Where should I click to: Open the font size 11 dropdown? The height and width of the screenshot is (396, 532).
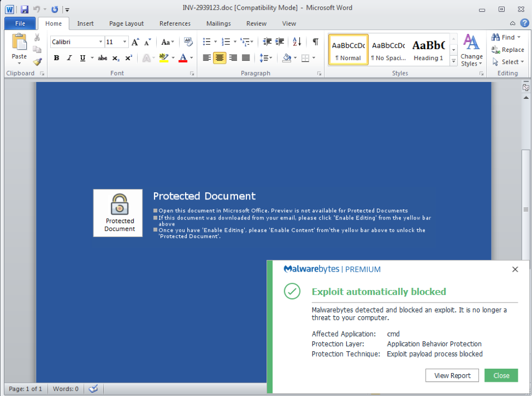pyautogui.click(x=125, y=42)
